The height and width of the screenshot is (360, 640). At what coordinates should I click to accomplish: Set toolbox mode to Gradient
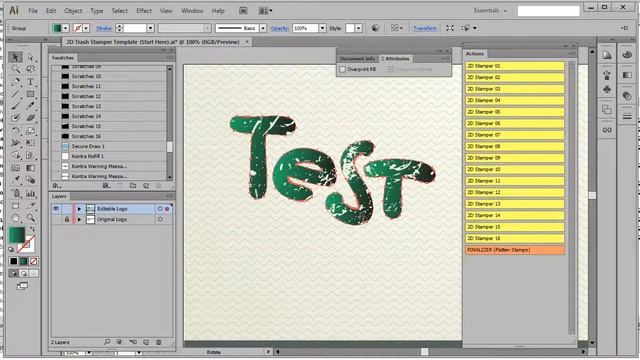pos(24,261)
